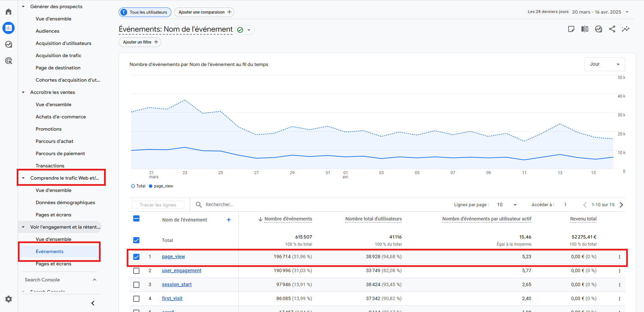Screen dimensions: 644x312
Task: Click the Edit comparisons columns icon
Action: tap(585, 29)
